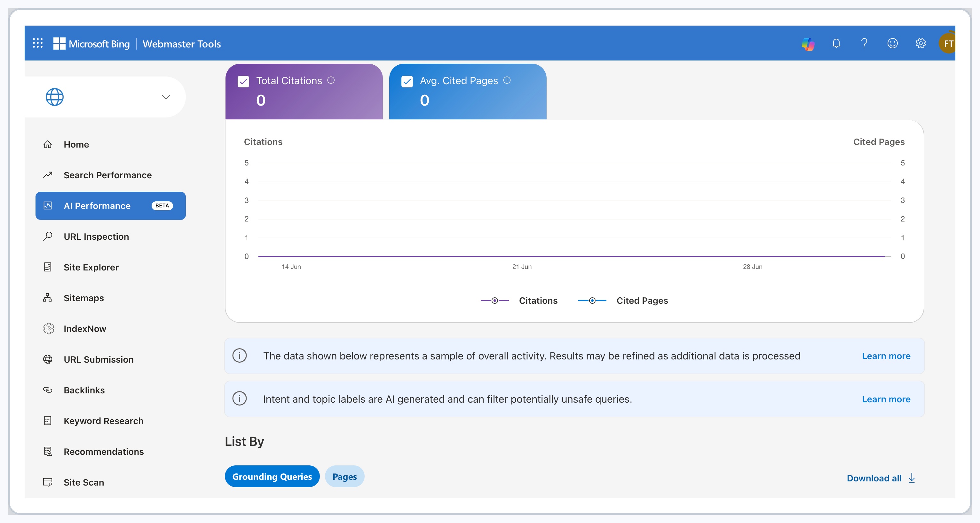Click the Avg. Cited Pages metric card

coord(468,91)
